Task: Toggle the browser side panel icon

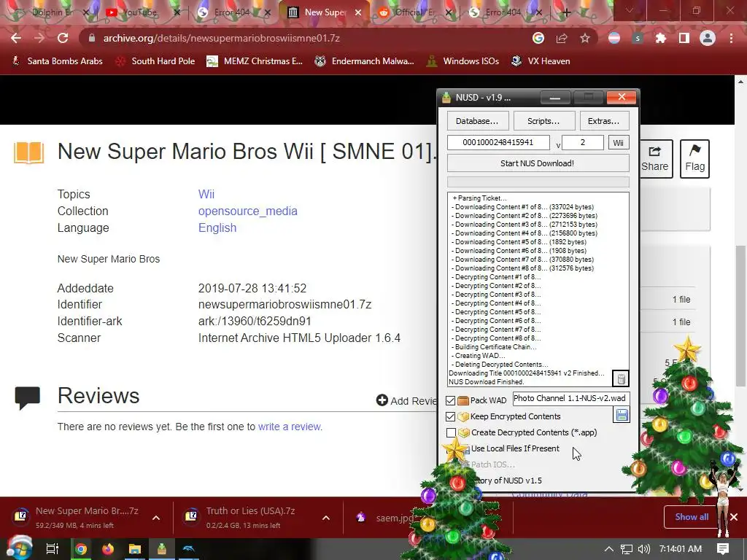Action: [x=684, y=38]
